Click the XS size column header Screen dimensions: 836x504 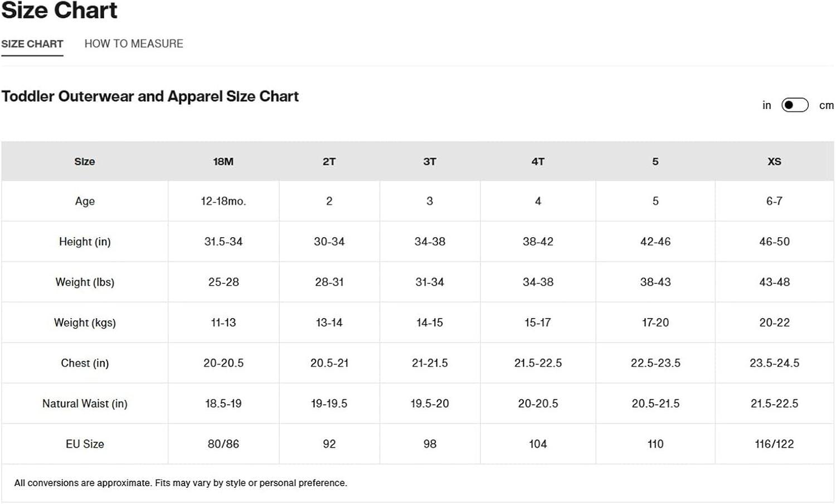coord(774,162)
